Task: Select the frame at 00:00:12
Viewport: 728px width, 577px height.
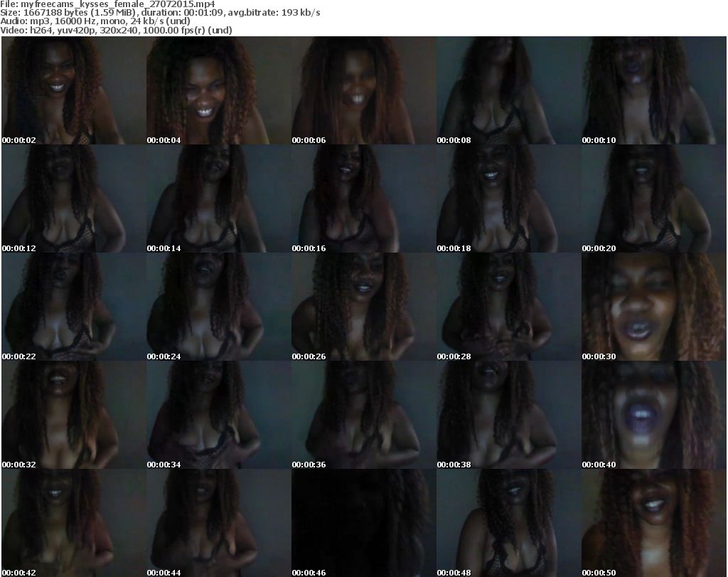Action: click(74, 198)
